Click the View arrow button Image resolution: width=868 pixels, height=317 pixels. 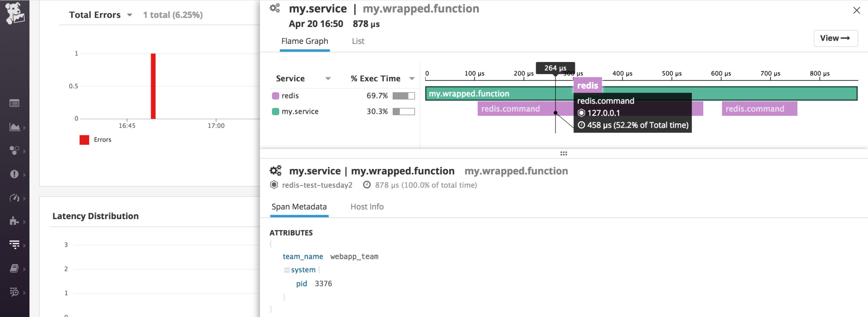click(x=835, y=38)
